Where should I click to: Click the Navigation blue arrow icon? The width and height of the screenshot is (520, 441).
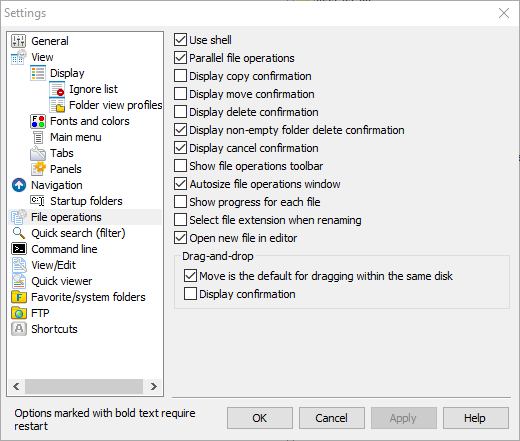tap(19, 185)
